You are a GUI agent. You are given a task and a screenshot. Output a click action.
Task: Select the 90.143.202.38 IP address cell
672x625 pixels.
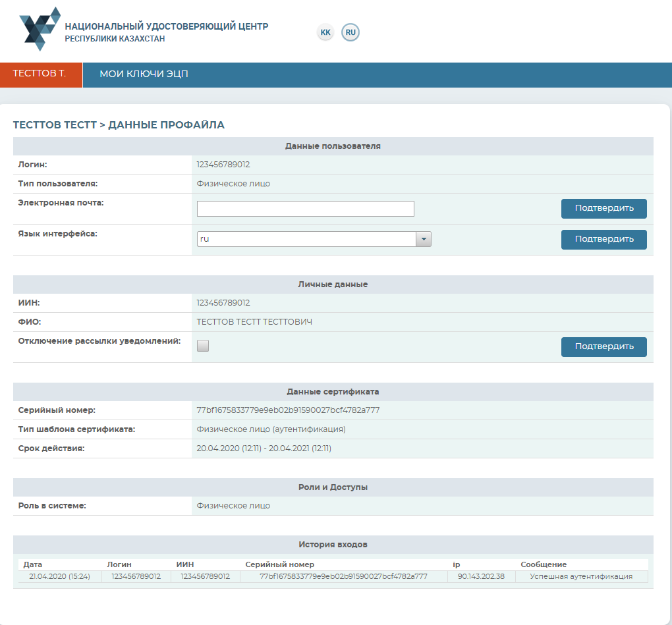click(x=481, y=576)
